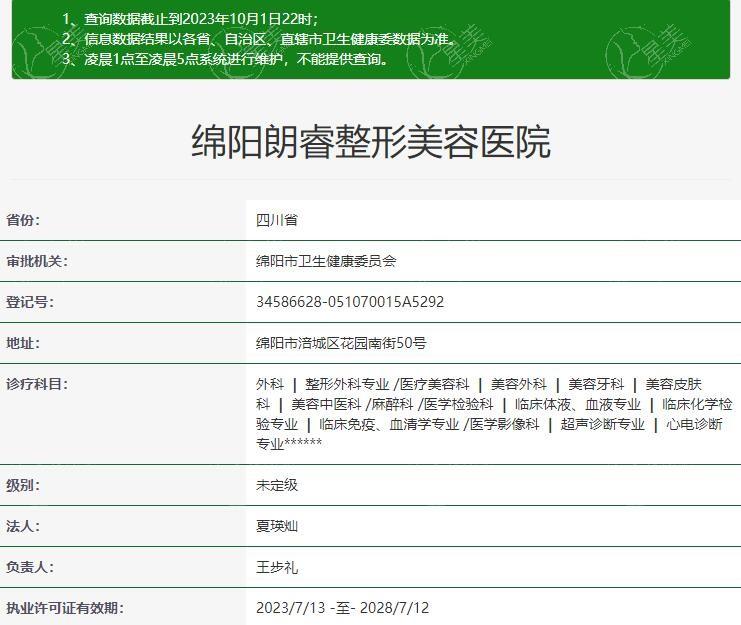
Task: Click the 四川省 province value
Action: pos(277,220)
